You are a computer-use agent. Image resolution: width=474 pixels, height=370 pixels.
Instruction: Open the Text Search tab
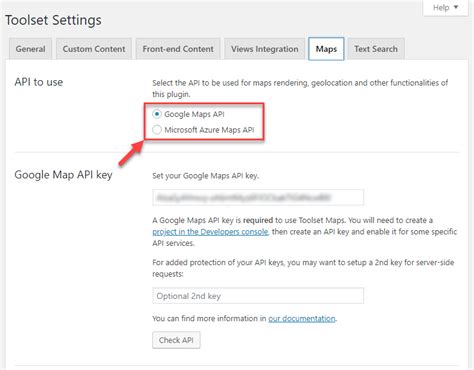pos(376,49)
